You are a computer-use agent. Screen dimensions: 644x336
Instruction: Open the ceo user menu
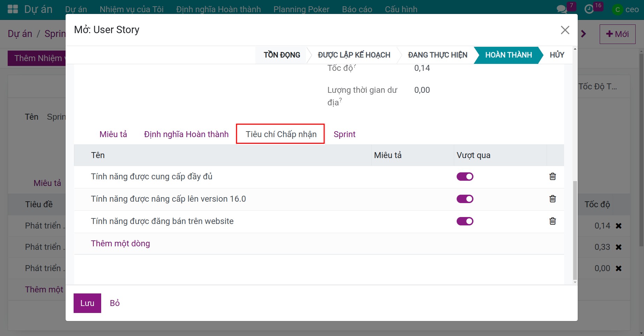point(626,9)
